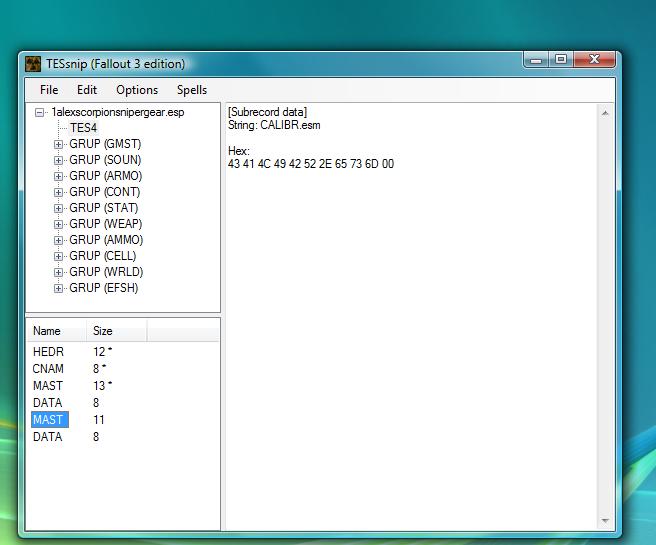This screenshot has height=545, width=656.
Task: Maximize the TESsnip window
Action: pos(561,60)
